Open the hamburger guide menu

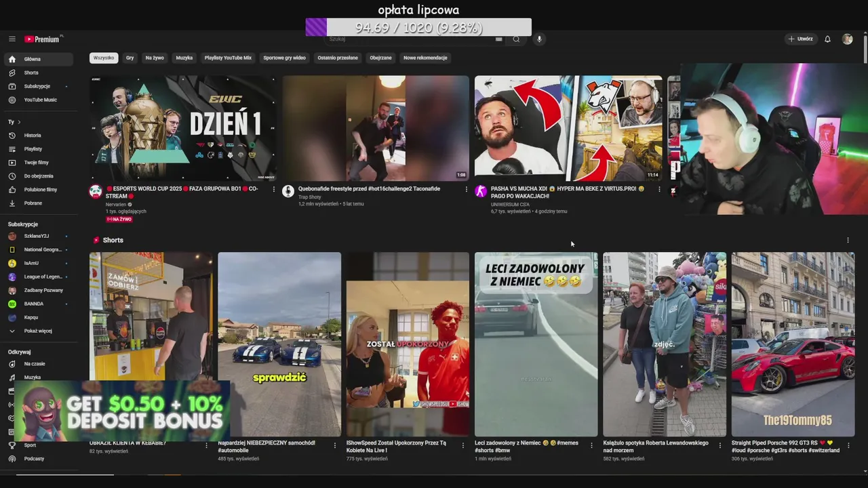(12, 39)
